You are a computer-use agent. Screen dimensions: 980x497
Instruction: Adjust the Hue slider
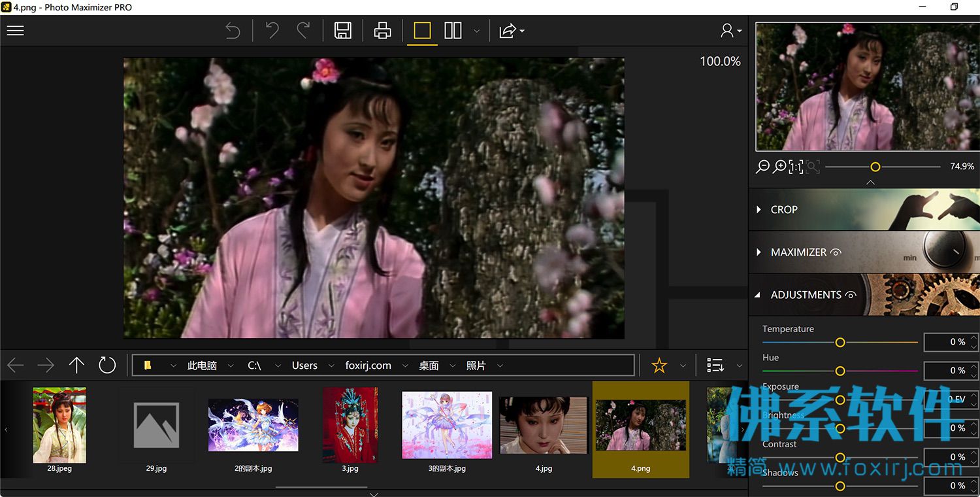pyautogui.click(x=840, y=371)
